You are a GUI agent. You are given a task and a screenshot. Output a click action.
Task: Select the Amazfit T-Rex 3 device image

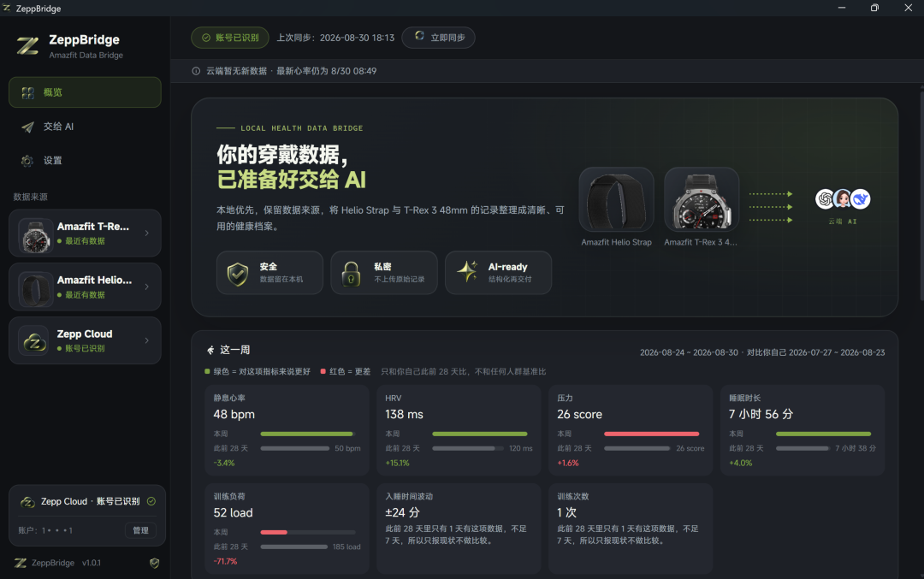702,199
